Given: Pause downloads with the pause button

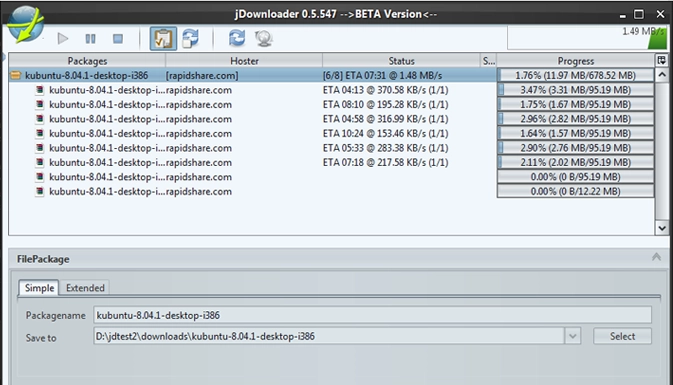Looking at the screenshot, I should pos(91,39).
